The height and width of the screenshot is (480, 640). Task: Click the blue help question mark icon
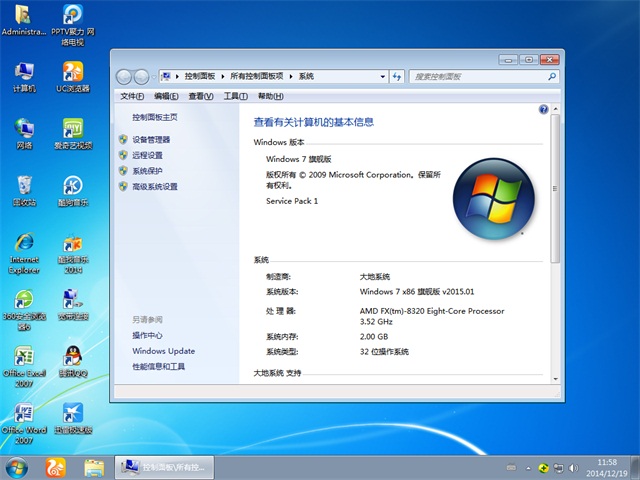543,109
